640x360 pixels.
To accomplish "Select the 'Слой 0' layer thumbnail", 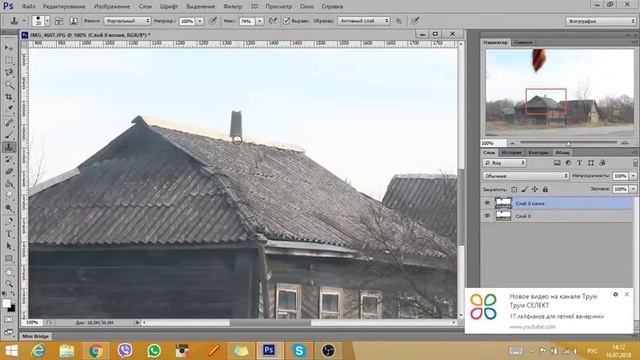I will 503,216.
